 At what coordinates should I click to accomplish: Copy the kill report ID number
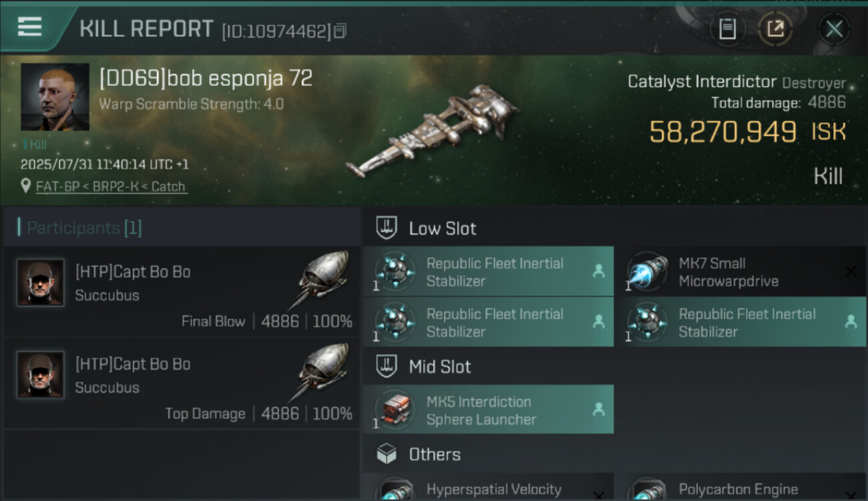point(341,31)
